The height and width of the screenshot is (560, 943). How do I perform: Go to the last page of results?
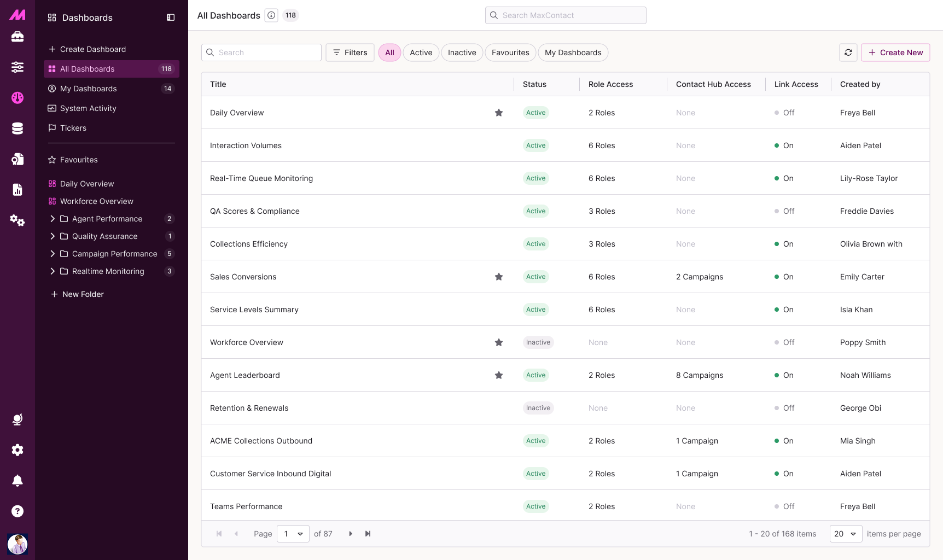[368, 534]
